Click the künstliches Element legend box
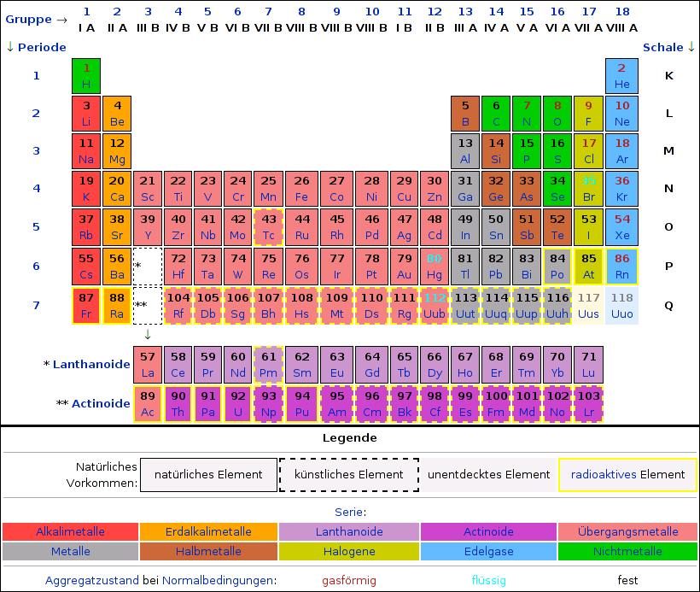700x592 pixels. point(349,474)
